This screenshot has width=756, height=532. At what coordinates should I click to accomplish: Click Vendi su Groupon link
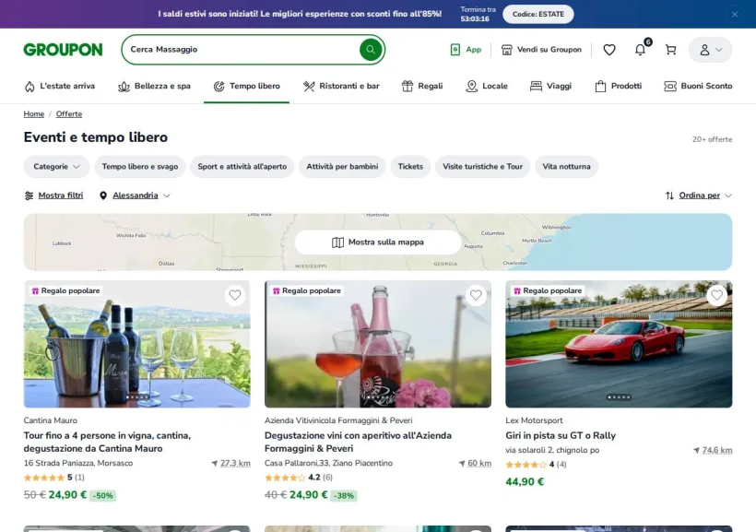point(549,50)
